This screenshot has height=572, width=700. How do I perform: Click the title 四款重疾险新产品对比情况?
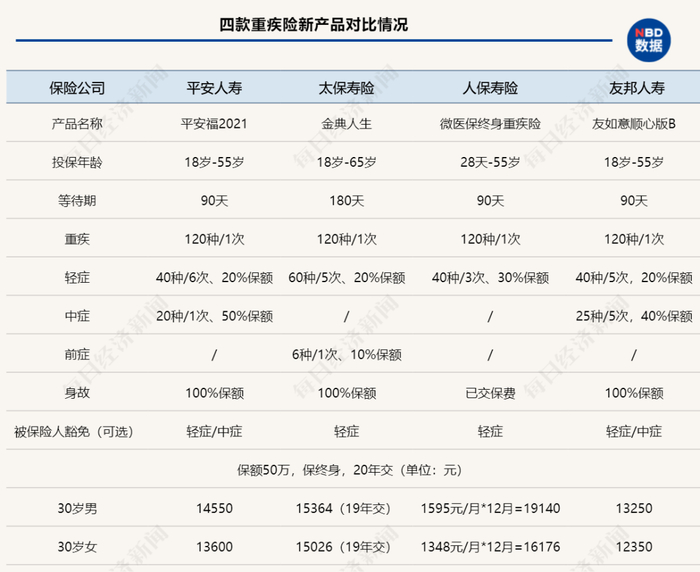click(313, 25)
